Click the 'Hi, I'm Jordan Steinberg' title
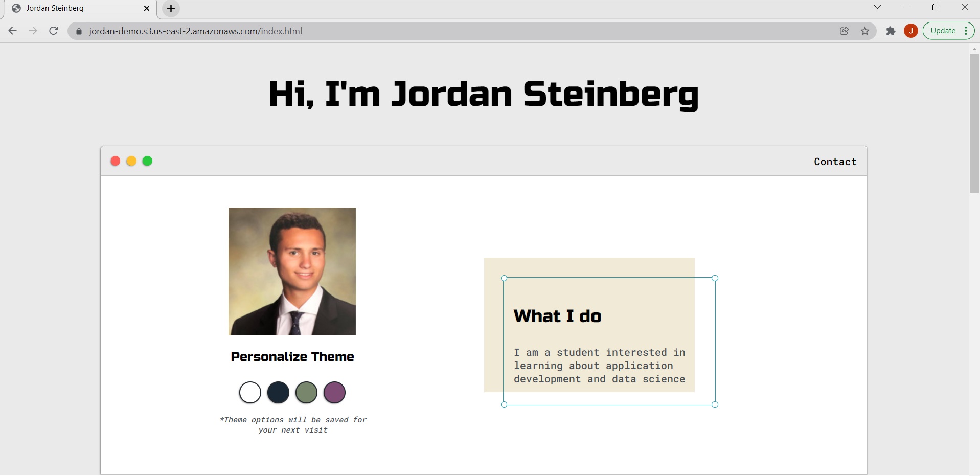Viewport: 980px width, 476px height. pyautogui.click(x=484, y=95)
